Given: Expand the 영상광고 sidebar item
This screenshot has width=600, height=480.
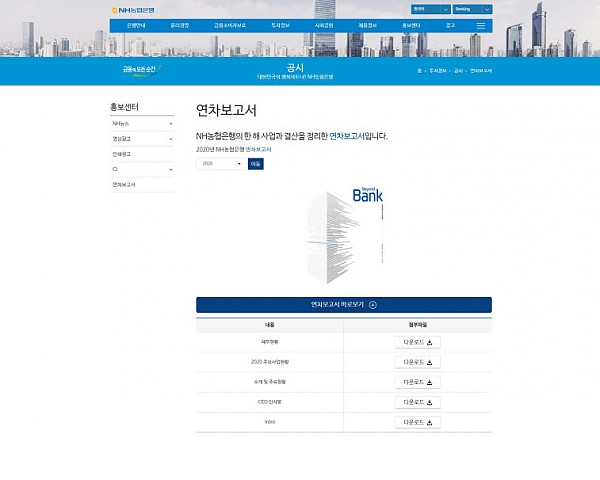Looking at the screenshot, I should [x=142, y=139].
